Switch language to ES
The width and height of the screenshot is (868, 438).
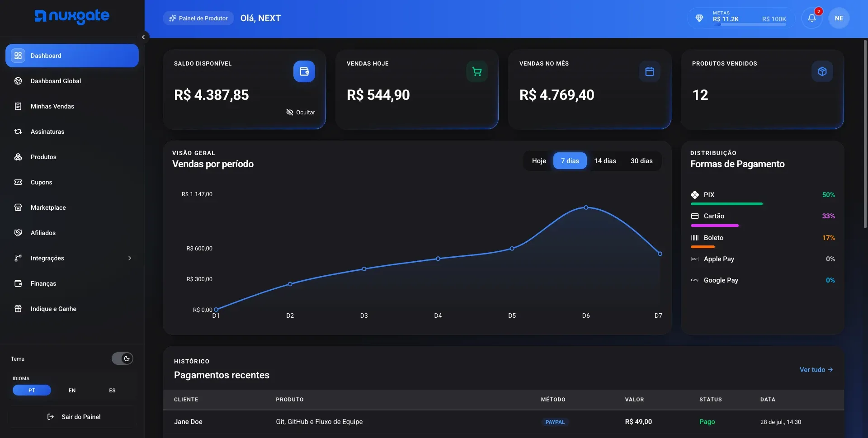click(x=112, y=390)
